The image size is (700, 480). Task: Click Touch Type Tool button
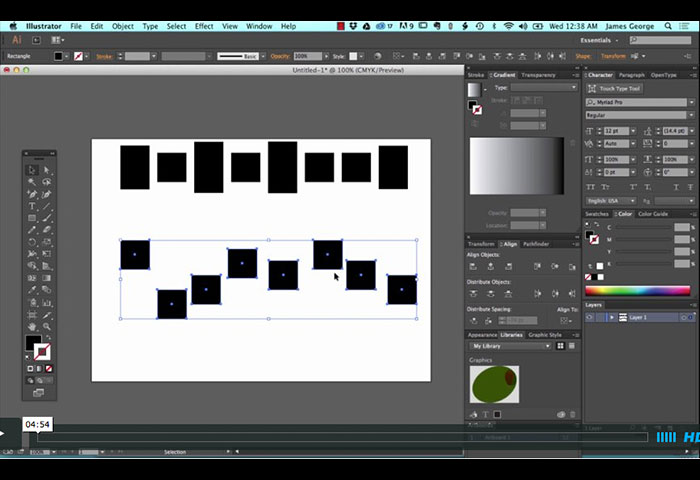click(615, 88)
